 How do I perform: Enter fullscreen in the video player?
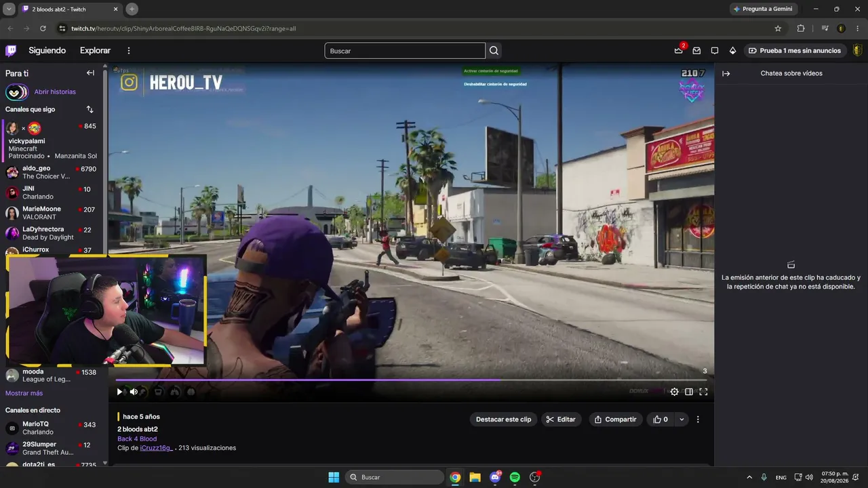(x=703, y=392)
